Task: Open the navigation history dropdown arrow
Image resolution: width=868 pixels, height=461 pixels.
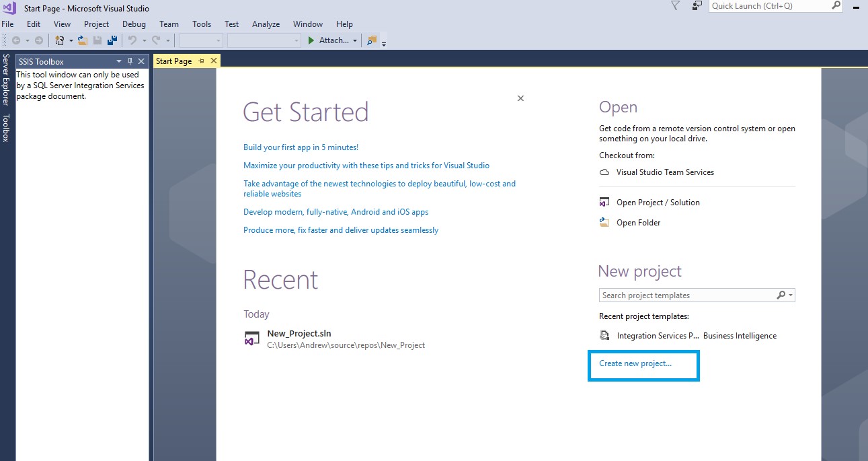Action: [28, 41]
